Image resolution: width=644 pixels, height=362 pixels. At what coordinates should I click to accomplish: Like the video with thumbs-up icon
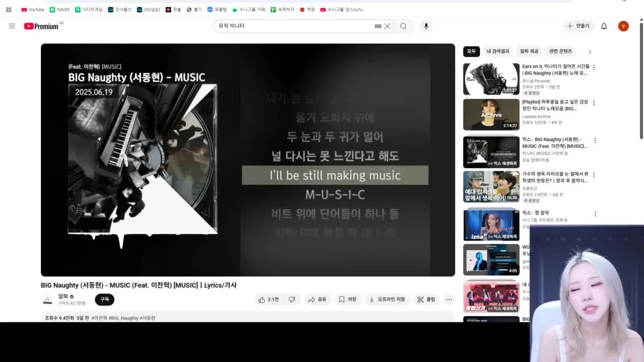point(268,300)
